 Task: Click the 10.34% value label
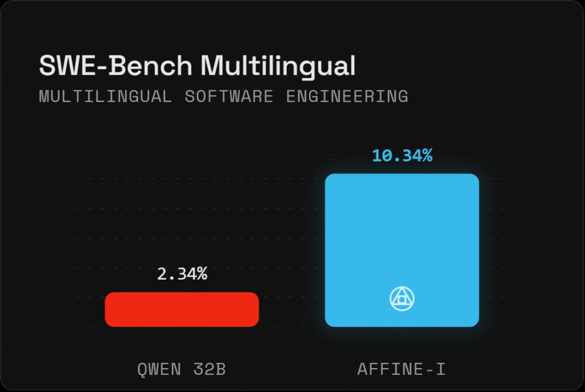click(402, 155)
